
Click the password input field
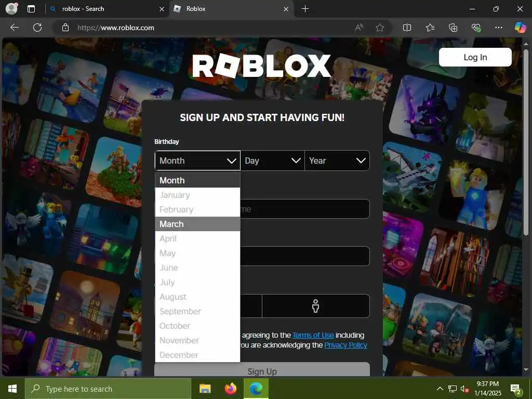tap(304, 256)
